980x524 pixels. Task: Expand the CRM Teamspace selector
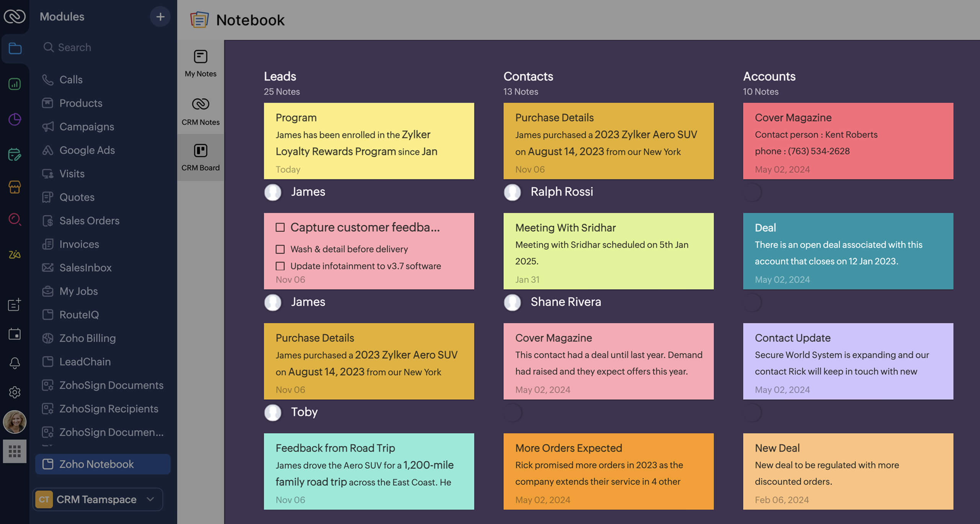pos(150,499)
